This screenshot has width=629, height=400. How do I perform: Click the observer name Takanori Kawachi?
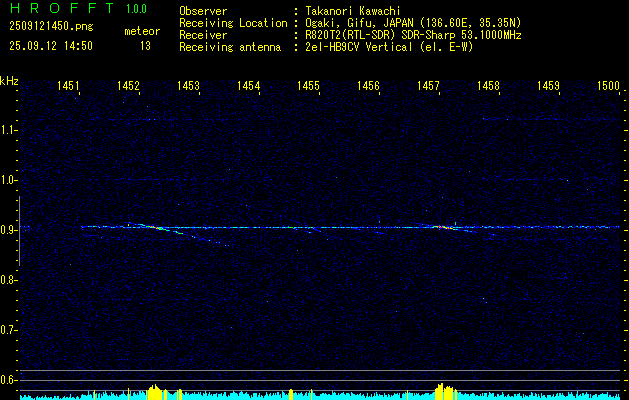point(353,11)
